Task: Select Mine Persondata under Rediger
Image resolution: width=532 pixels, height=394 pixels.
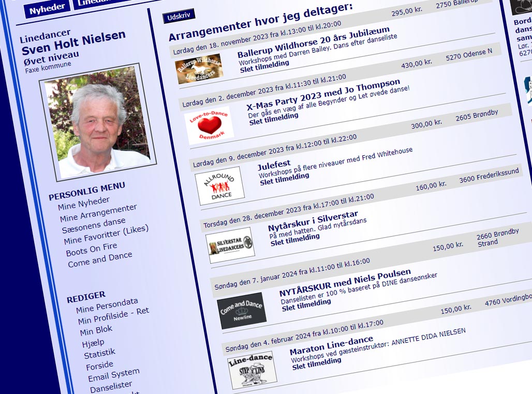Action: coord(107,306)
